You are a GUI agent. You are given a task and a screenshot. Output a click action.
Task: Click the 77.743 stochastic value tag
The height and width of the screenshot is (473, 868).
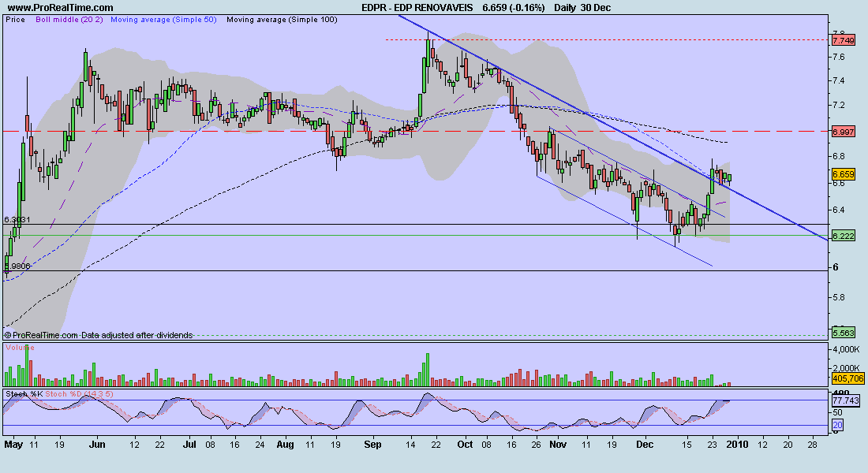click(x=846, y=400)
